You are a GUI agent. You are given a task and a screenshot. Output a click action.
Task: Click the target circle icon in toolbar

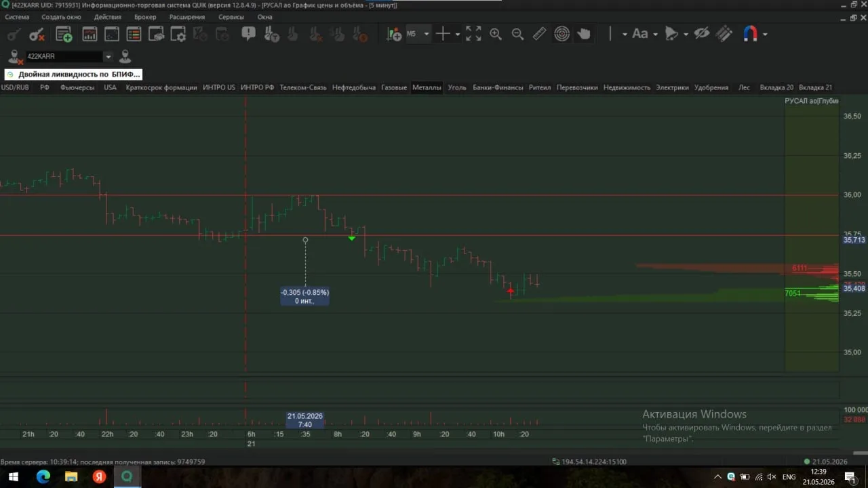[562, 34]
